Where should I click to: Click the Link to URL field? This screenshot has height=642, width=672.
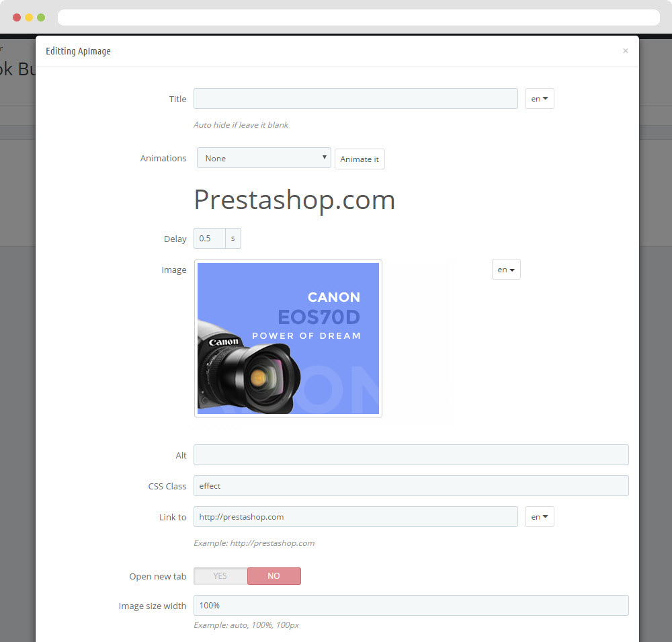(x=355, y=517)
